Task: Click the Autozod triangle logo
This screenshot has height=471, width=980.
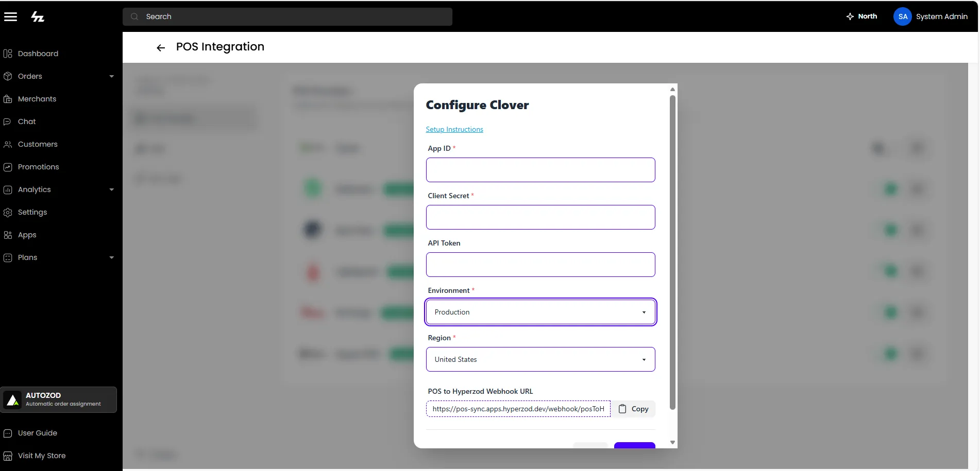Action: pyautogui.click(x=12, y=399)
